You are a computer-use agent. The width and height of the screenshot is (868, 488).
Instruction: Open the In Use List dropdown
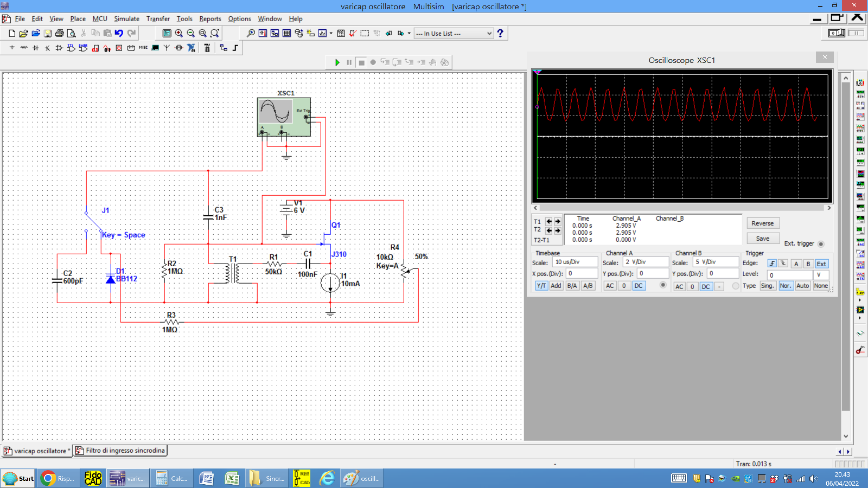[454, 34]
